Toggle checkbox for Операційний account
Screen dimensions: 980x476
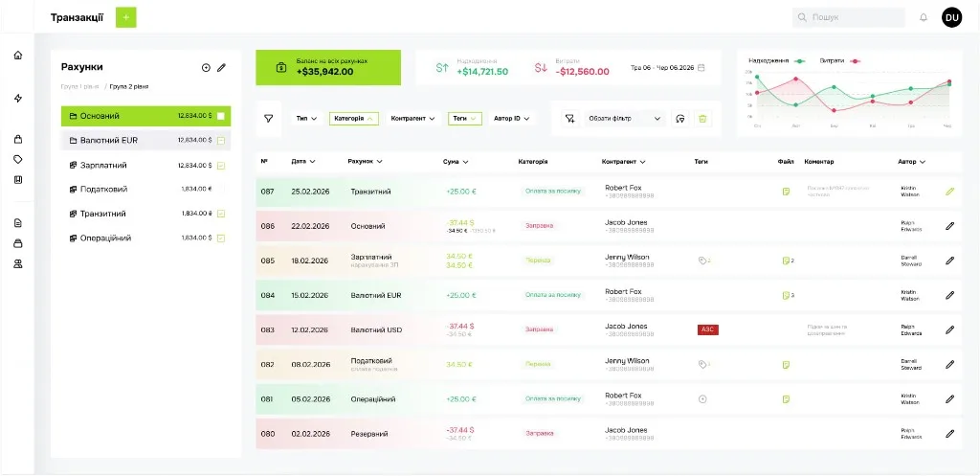tap(221, 238)
